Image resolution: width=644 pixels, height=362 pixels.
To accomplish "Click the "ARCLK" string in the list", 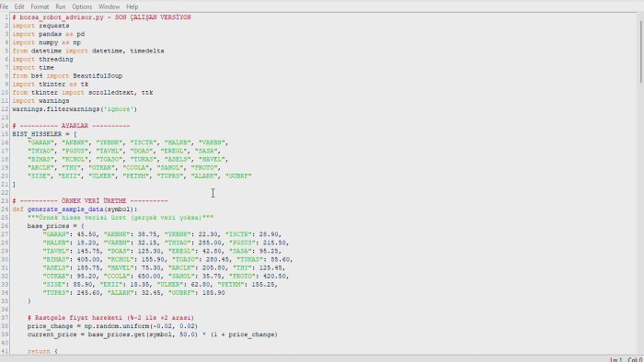I will tap(41, 167).
